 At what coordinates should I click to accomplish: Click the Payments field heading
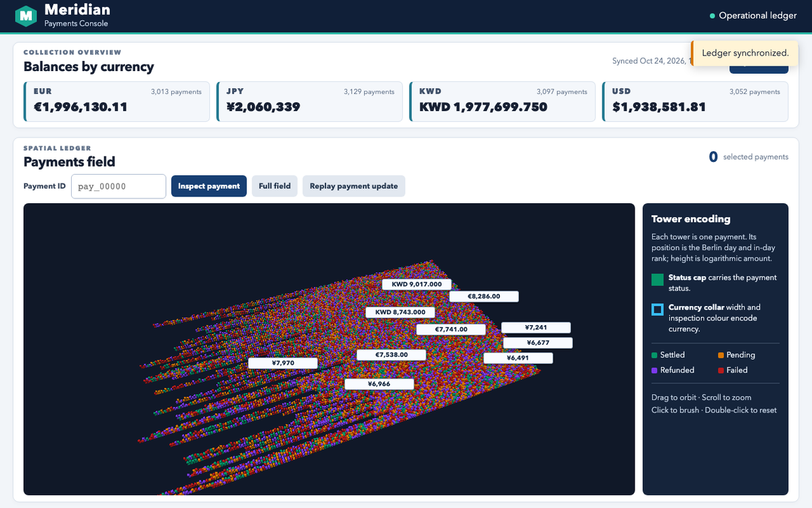coord(70,162)
